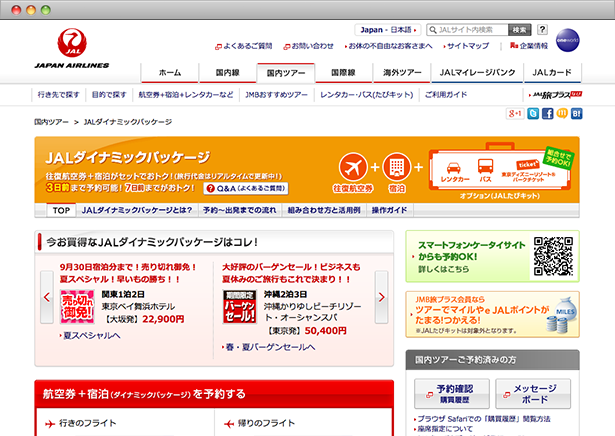The height and width of the screenshot is (436, 615).
Task: Open the お問い合わせ link
Action: coord(308,46)
